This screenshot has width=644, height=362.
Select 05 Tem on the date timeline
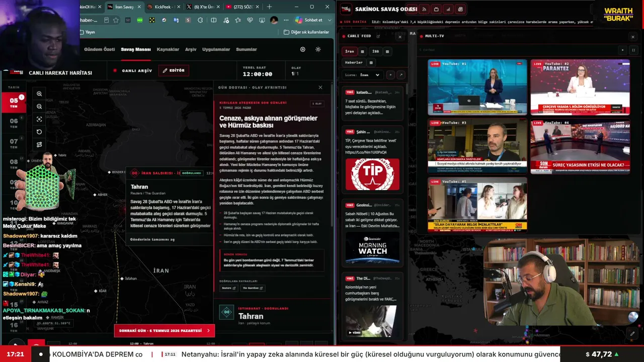point(14,102)
